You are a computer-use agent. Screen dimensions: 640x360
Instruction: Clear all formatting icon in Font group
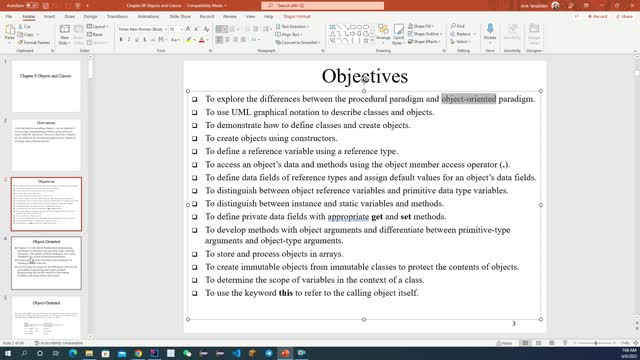click(x=207, y=29)
